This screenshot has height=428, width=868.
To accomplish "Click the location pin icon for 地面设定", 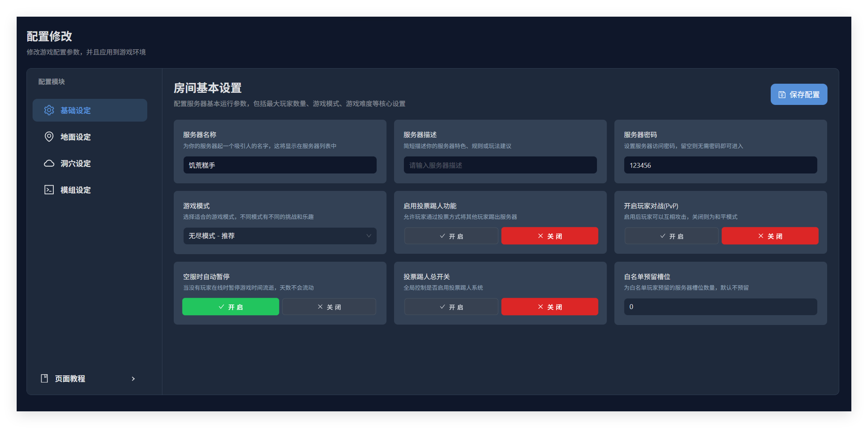I will click(49, 137).
